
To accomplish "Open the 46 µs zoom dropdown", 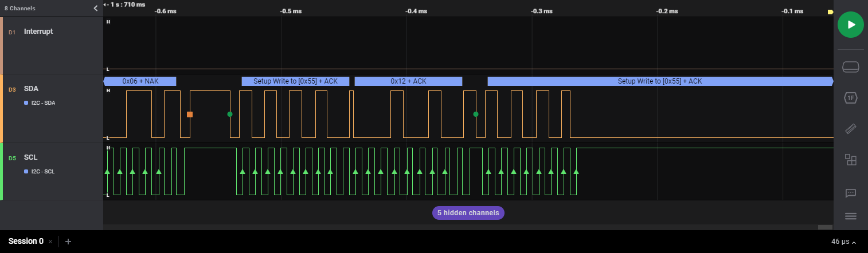I will 844,242.
